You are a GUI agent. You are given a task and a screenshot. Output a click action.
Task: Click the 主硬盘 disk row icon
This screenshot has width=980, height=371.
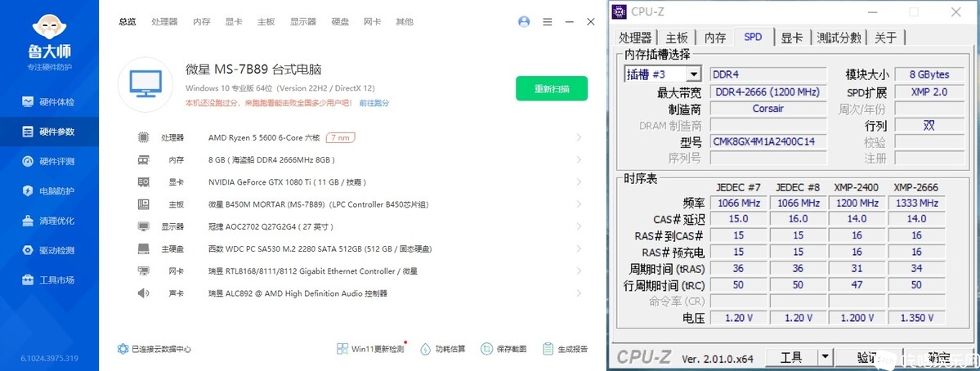[143, 249]
